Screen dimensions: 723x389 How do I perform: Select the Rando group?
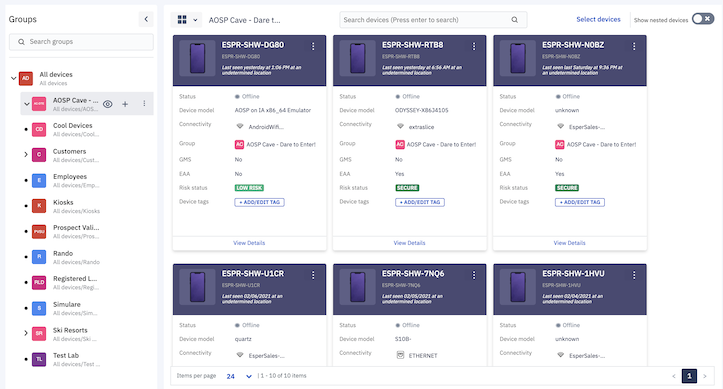63,253
